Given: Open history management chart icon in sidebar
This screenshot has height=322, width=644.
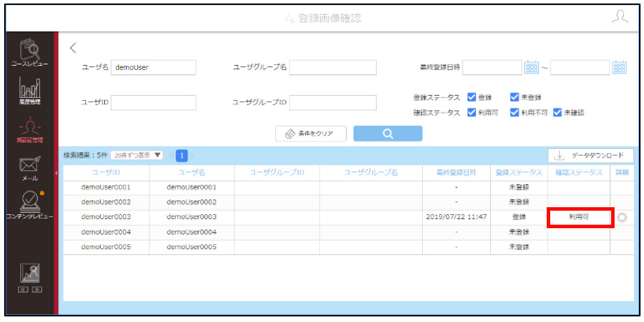Looking at the screenshot, I should [29, 91].
